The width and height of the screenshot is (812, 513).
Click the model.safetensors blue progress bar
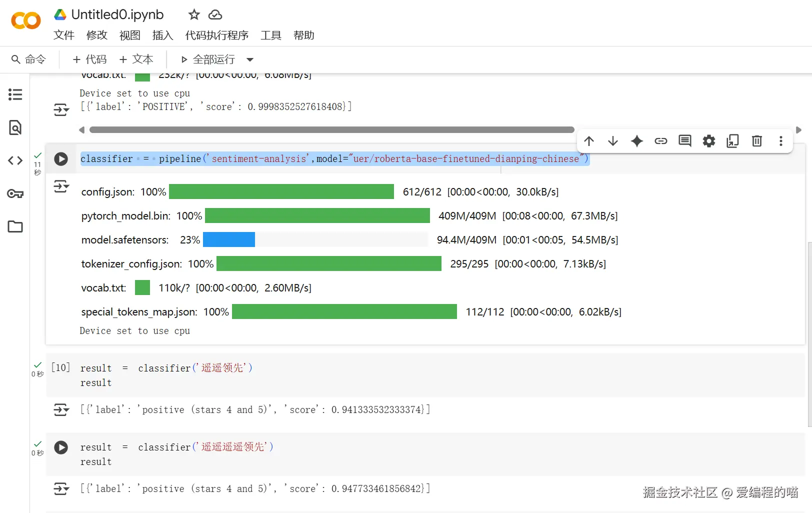[x=229, y=239]
